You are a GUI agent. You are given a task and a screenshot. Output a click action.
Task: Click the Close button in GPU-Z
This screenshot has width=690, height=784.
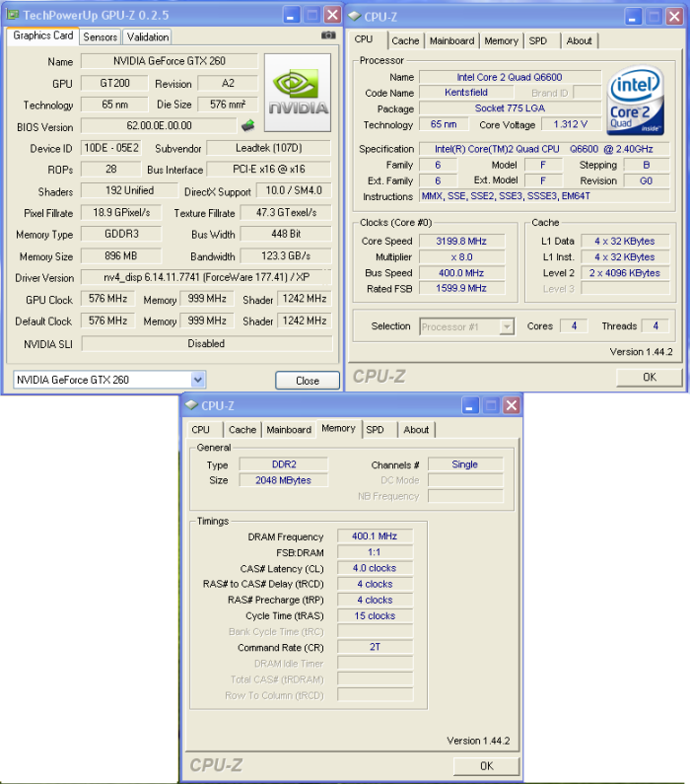pos(308,381)
